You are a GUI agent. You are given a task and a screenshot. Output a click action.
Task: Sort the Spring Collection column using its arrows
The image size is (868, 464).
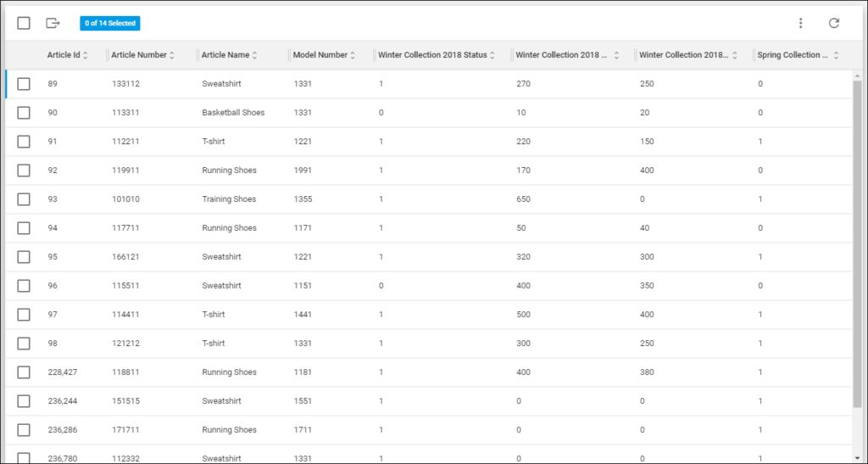[x=836, y=55]
